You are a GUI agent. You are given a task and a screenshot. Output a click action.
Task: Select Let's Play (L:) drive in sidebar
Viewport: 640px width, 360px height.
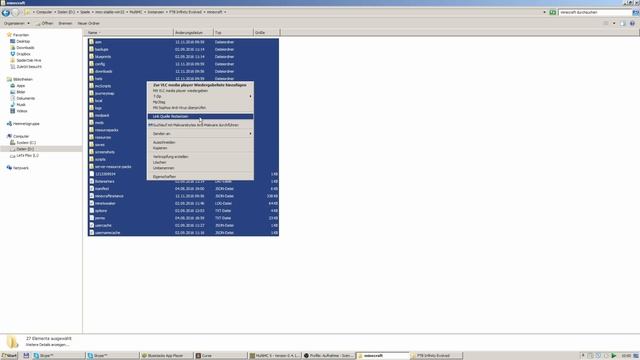tap(28, 155)
